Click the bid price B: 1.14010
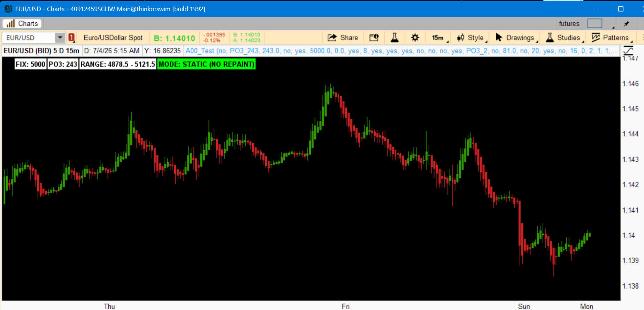Viewport: 644px width, 310px height. click(x=174, y=38)
